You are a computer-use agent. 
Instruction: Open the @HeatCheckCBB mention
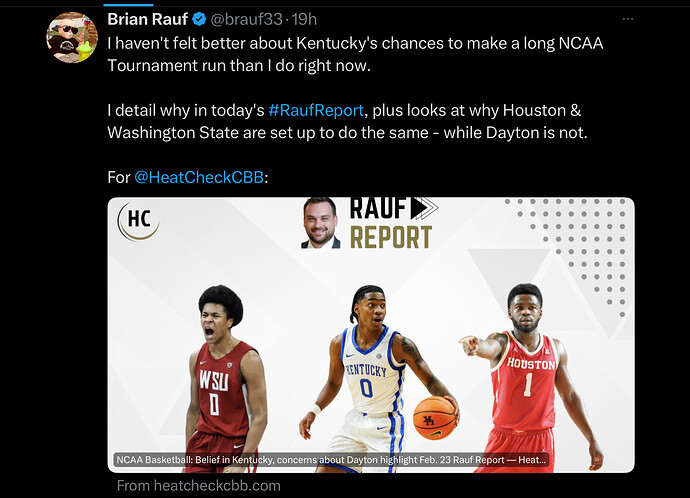click(199, 177)
